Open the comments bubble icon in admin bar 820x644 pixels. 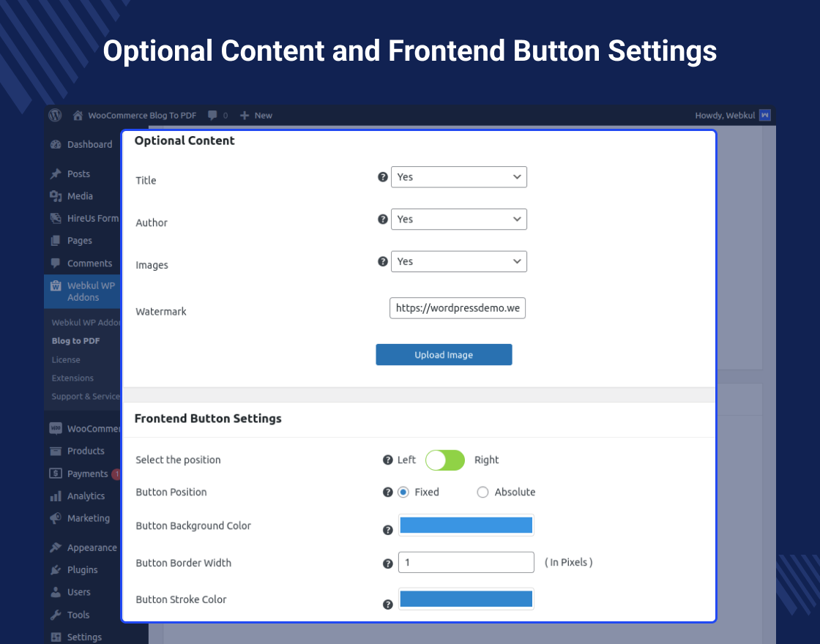tap(212, 115)
